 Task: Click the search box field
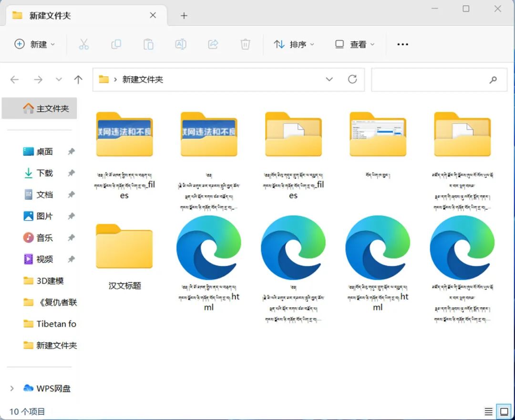[439, 80]
